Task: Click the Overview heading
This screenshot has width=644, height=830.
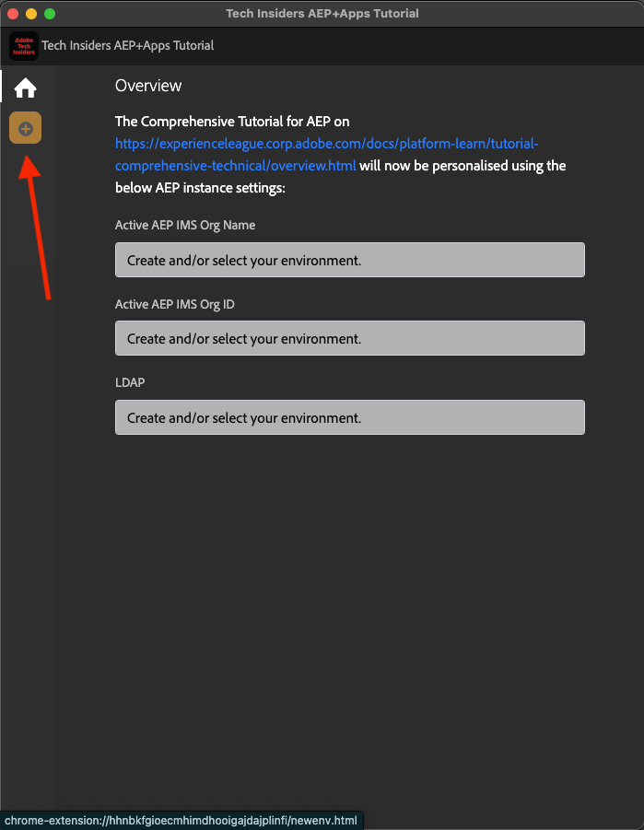Action: [148, 86]
